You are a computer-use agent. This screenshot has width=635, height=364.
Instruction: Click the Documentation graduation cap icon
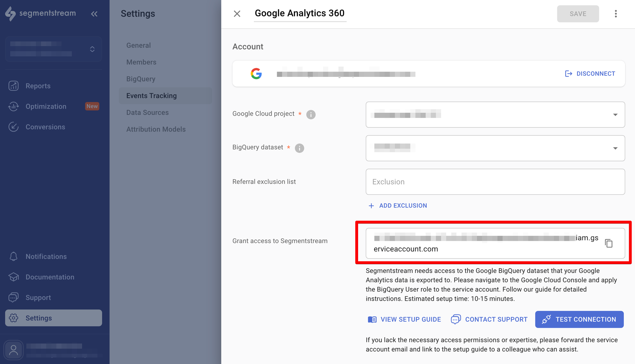pyautogui.click(x=14, y=277)
